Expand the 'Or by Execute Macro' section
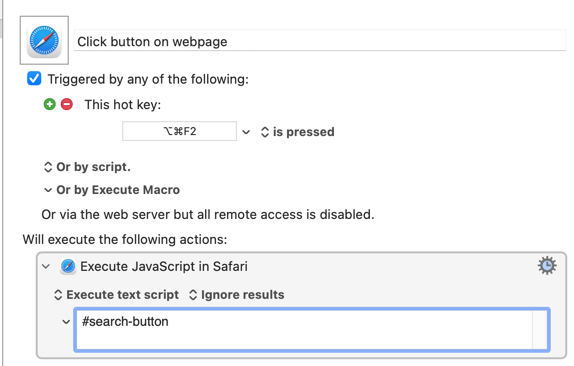 point(112,190)
